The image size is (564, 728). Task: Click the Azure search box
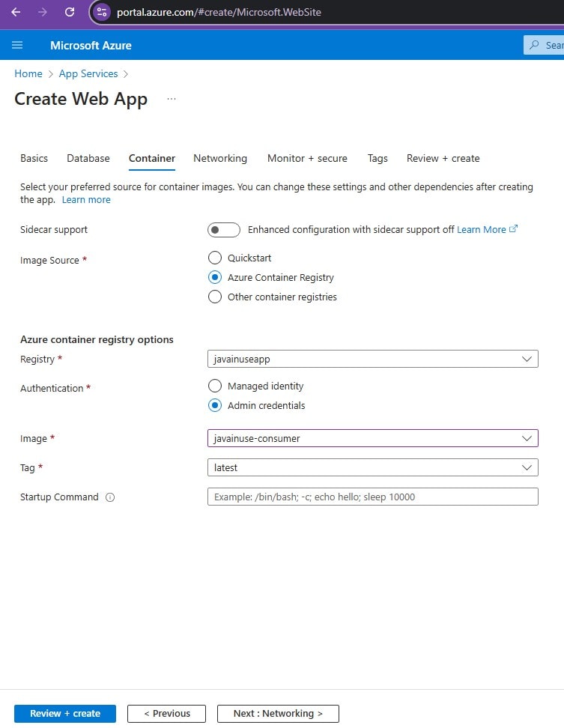point(544,45)
